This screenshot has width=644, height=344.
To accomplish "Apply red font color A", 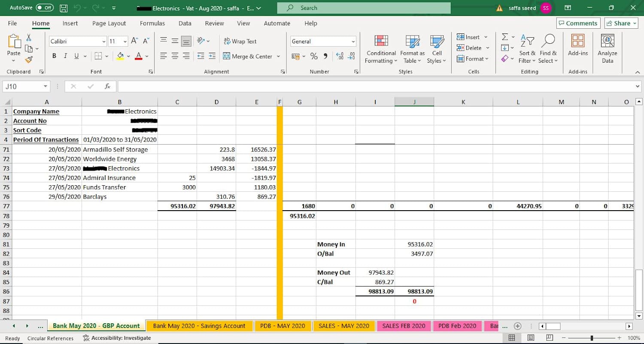I will pos(138,56).
